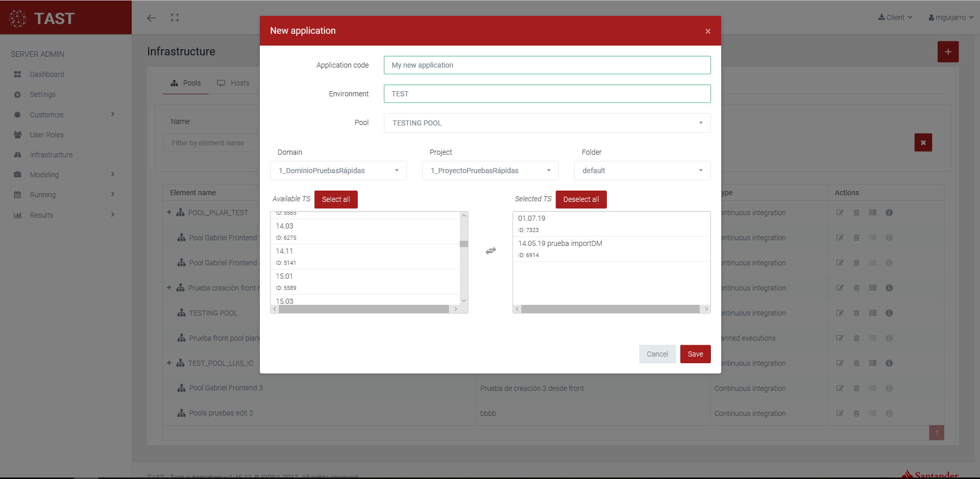Click the Cancel button

tap(657, 354)
